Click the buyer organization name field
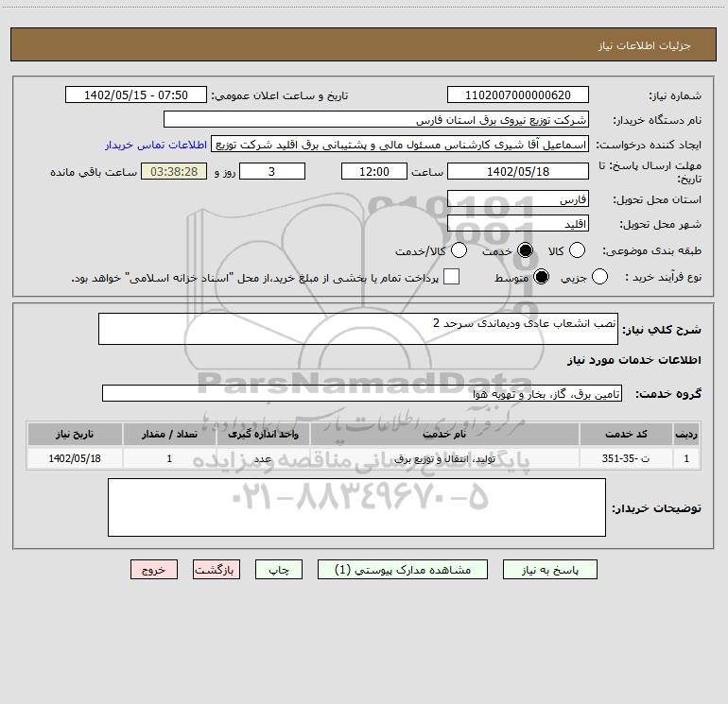 376,120
